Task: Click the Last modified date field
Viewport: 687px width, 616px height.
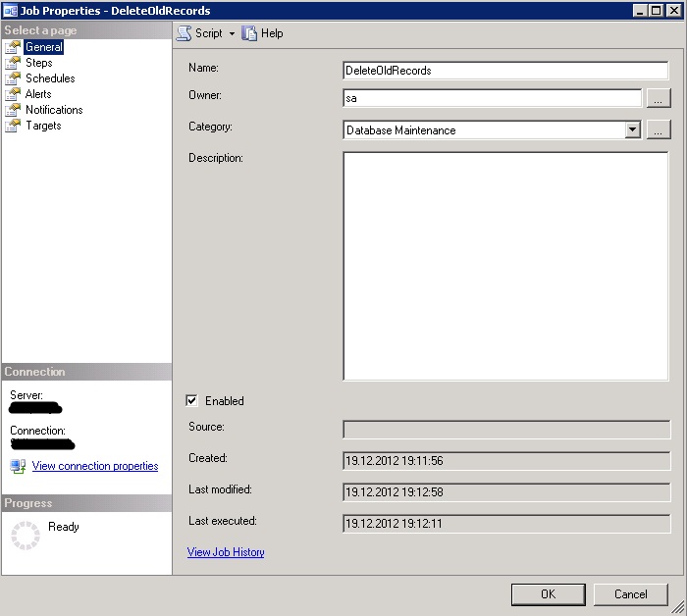Action: pyautogui.click(x=506, y=492)
